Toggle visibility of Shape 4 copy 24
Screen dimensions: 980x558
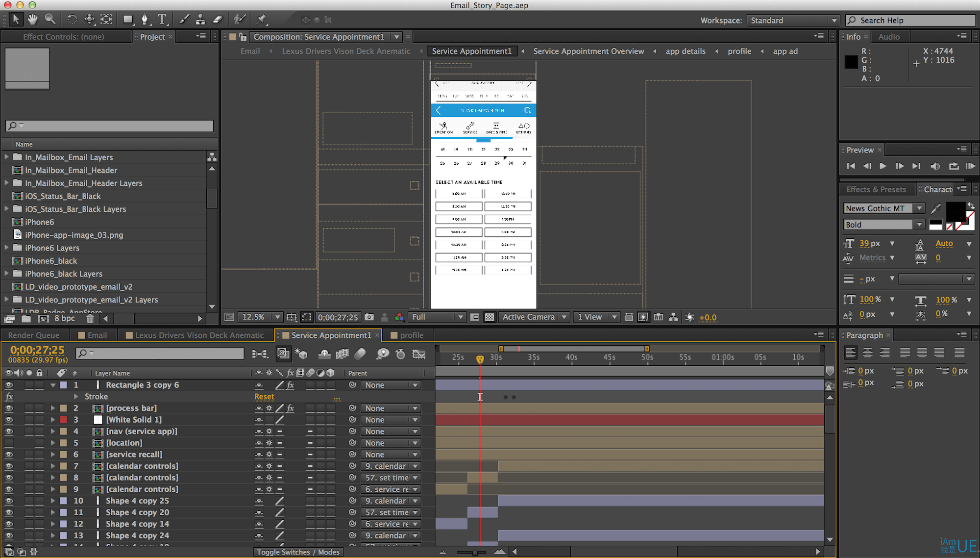(x=9, y=536)
